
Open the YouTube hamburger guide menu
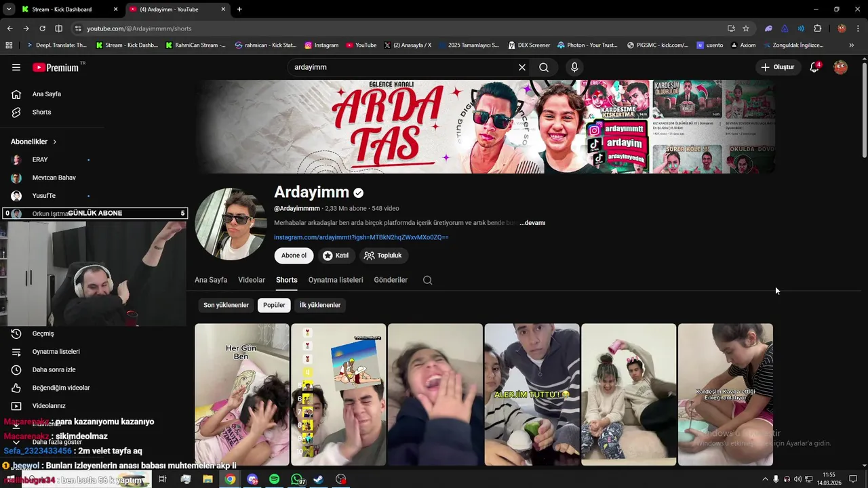(x=16, y=67)
